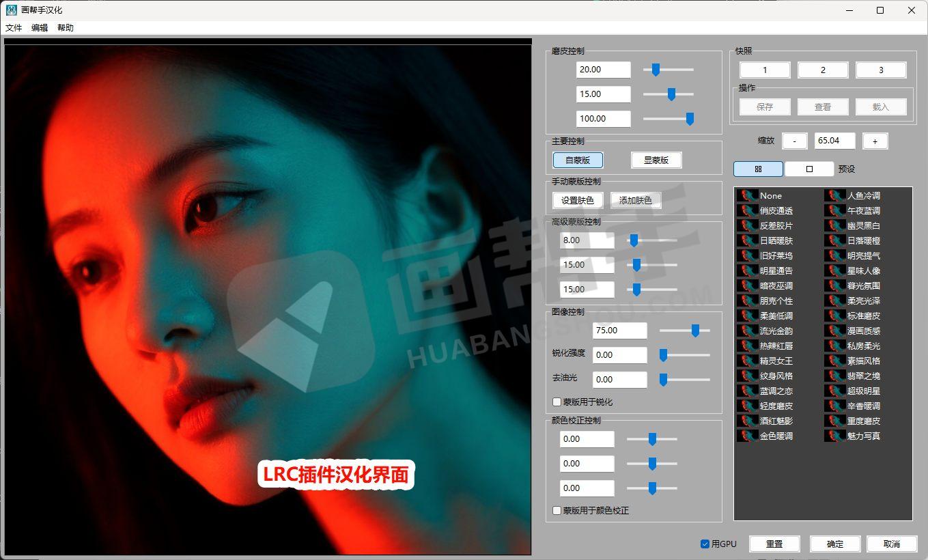
Task: Choose the 漫画质感 preset thumbnail
Action: (835, 331)
